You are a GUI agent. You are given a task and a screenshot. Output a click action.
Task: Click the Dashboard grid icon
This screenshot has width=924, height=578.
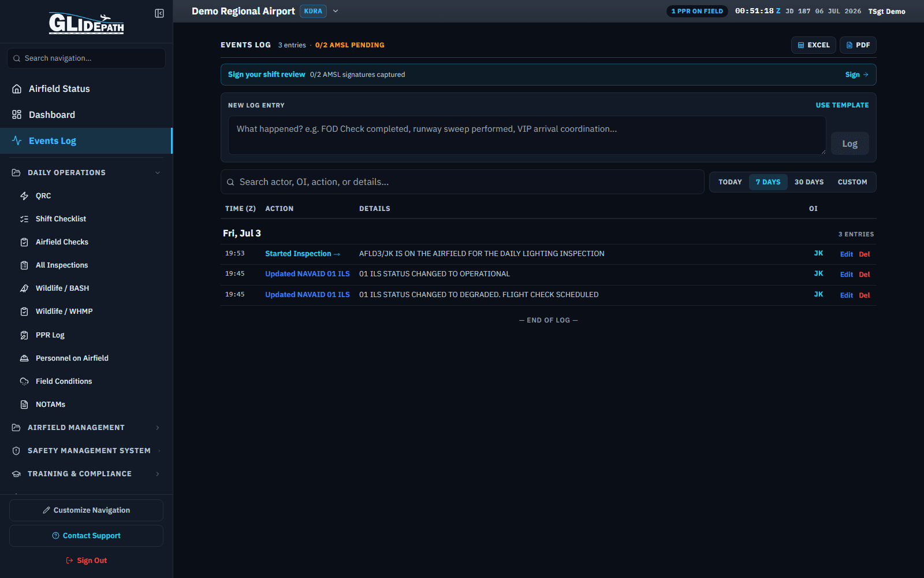click(17, 115)
